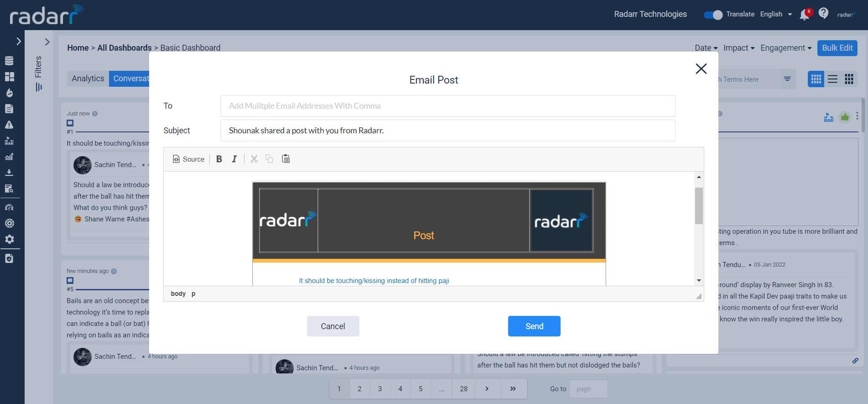This screenshot has height=404, width=868.
Task: Open the line chart sidebar icon
Action: click(x=9, y=157)
